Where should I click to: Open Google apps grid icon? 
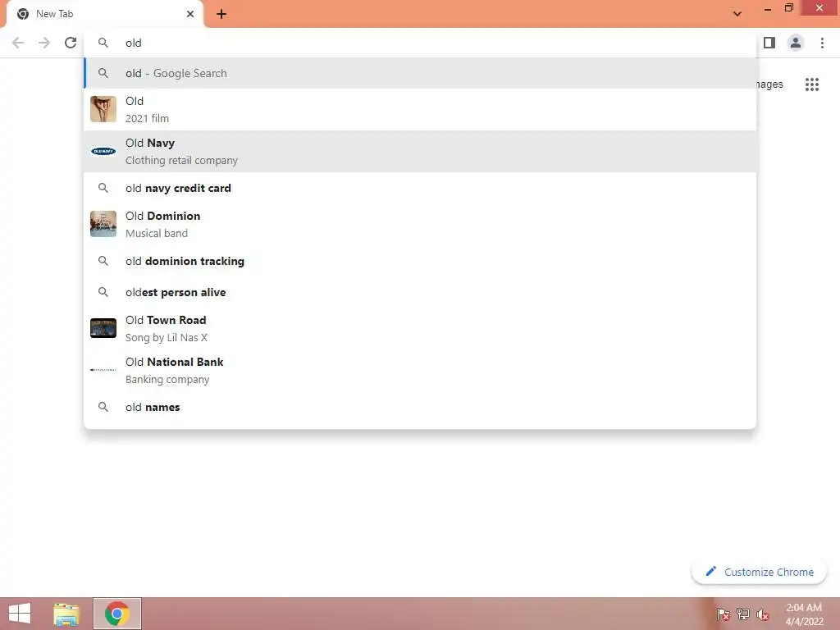pos(812,84)
